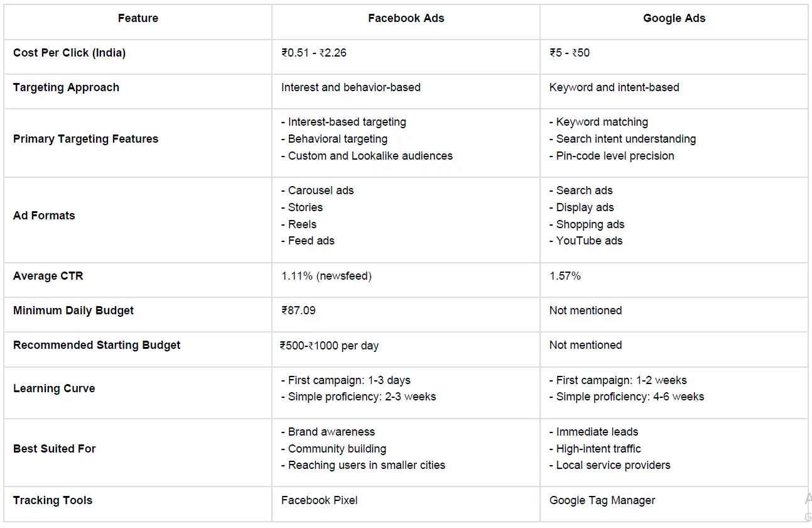Click the "Feature" column header
812x528 pixels.
(138, 19)
